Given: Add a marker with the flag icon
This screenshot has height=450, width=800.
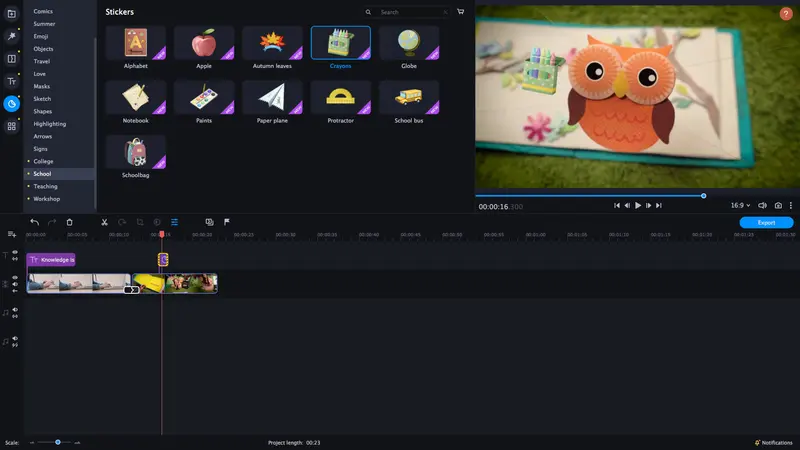Looking at the screenshot, I should (x=227, y=222).
